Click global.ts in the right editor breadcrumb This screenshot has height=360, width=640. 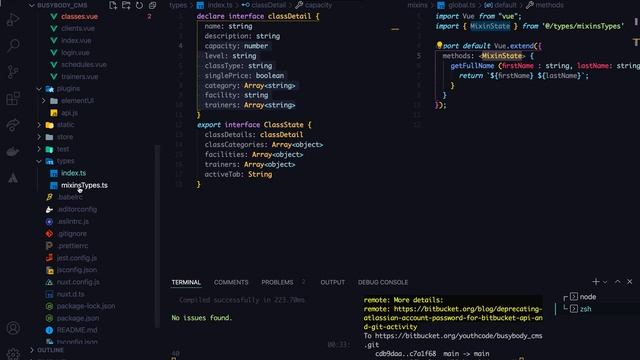pyautogui.click(x=462, y=5)
